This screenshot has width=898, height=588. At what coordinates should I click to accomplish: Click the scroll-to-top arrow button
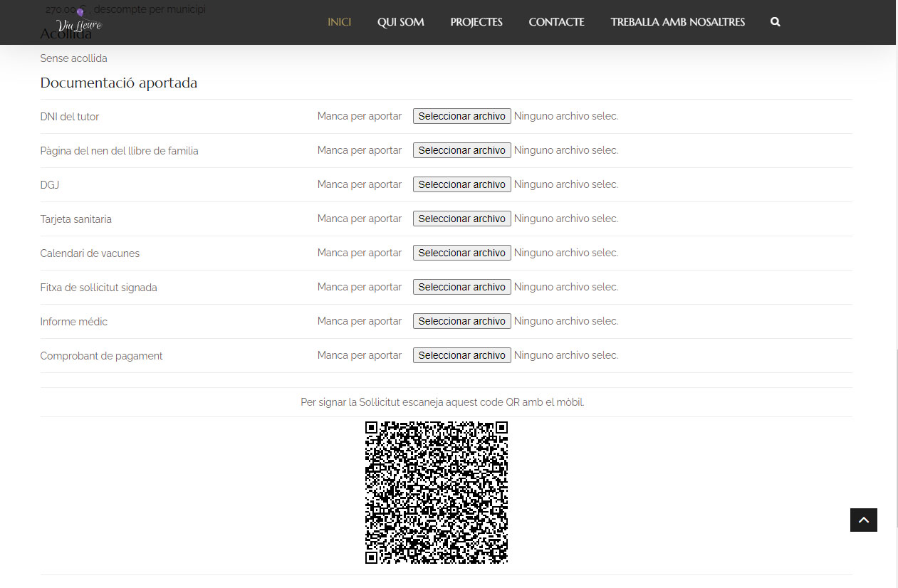point(864,520)
